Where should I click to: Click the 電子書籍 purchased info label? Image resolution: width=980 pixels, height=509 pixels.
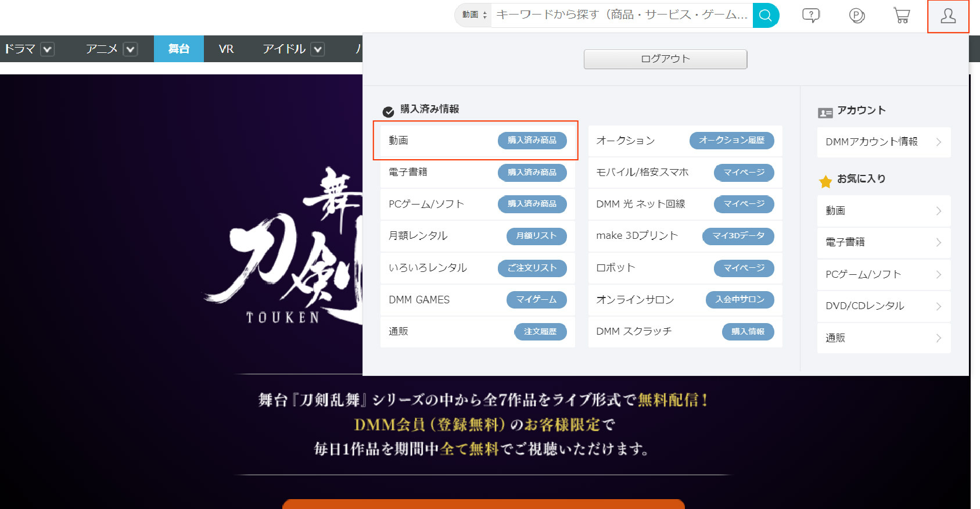pyautogui.click(x=408, y=173)
